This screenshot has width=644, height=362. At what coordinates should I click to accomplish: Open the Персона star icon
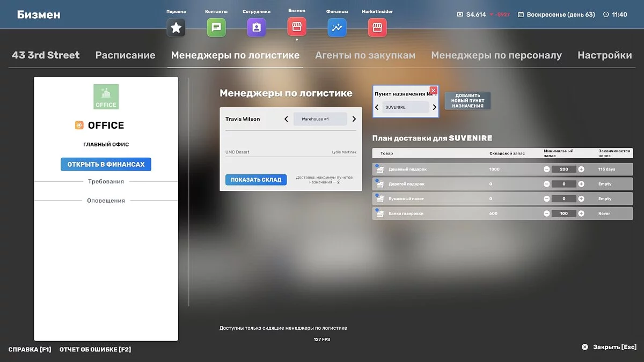[176, 27]
